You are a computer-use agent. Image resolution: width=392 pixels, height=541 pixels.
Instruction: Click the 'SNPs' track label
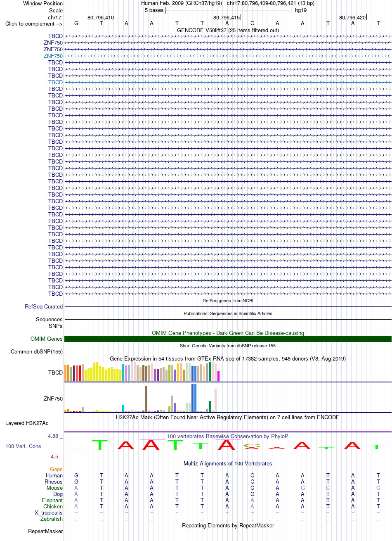point(56,326)
